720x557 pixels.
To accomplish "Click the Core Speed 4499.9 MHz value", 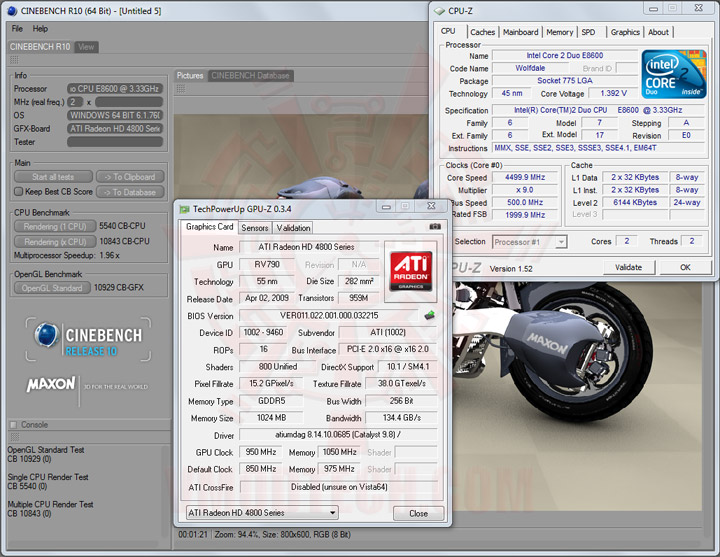I will pos(525,177).
